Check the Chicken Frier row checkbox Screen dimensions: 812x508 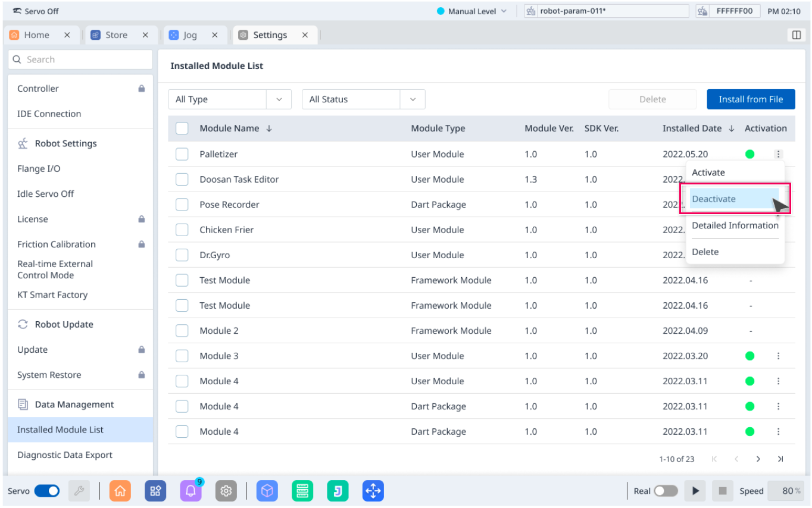[182, 230]
